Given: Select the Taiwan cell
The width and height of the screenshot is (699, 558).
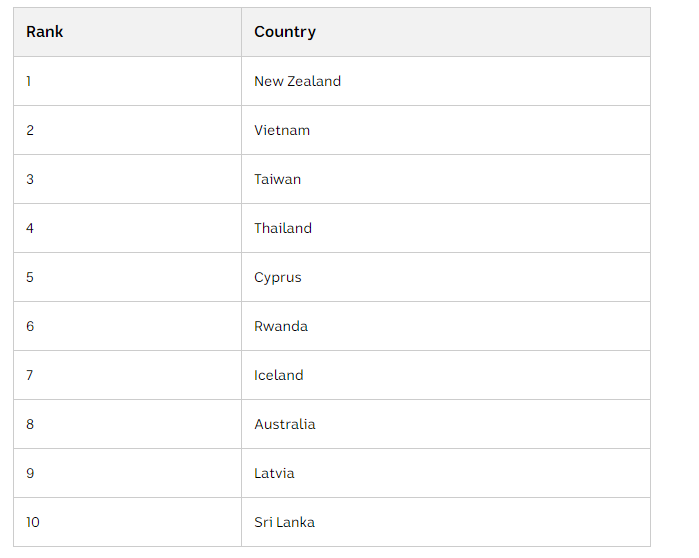Looking at the screenshot, I should coord(446,179).
